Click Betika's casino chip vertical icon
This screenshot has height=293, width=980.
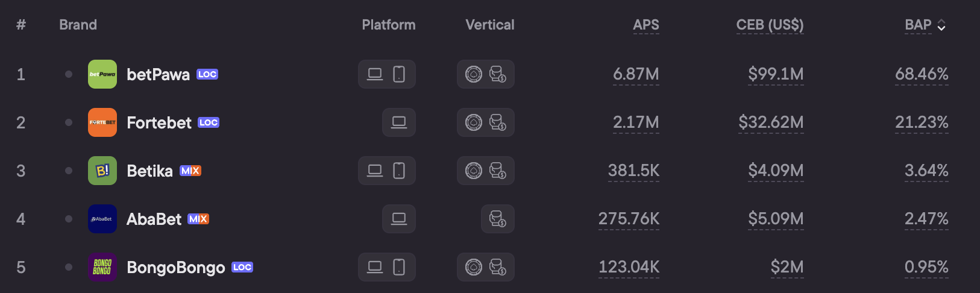pyautogui.click(x=474, y=171)
